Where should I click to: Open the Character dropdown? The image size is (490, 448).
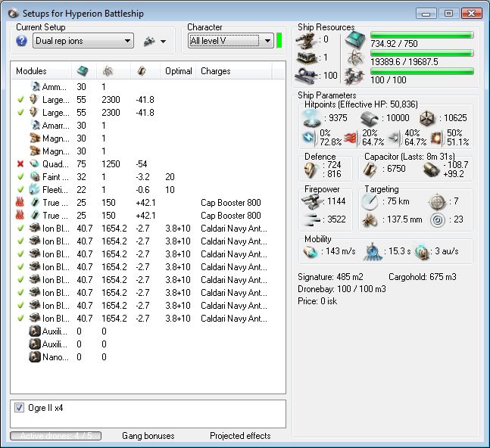click(231, 41)
